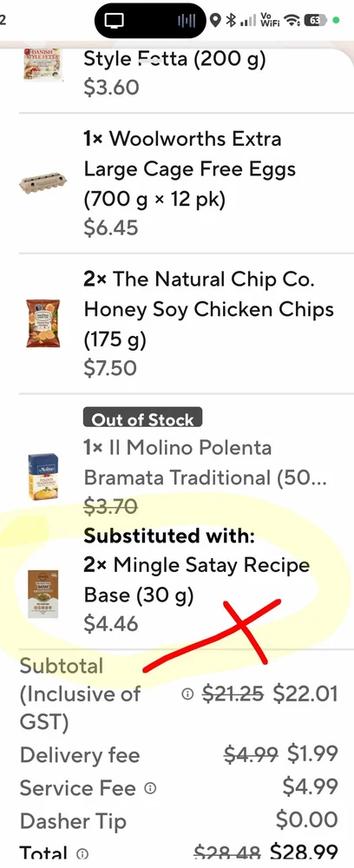Tap the location pin status icon
The height and width of the screenshot is (868, 354).
coord(216,21)
